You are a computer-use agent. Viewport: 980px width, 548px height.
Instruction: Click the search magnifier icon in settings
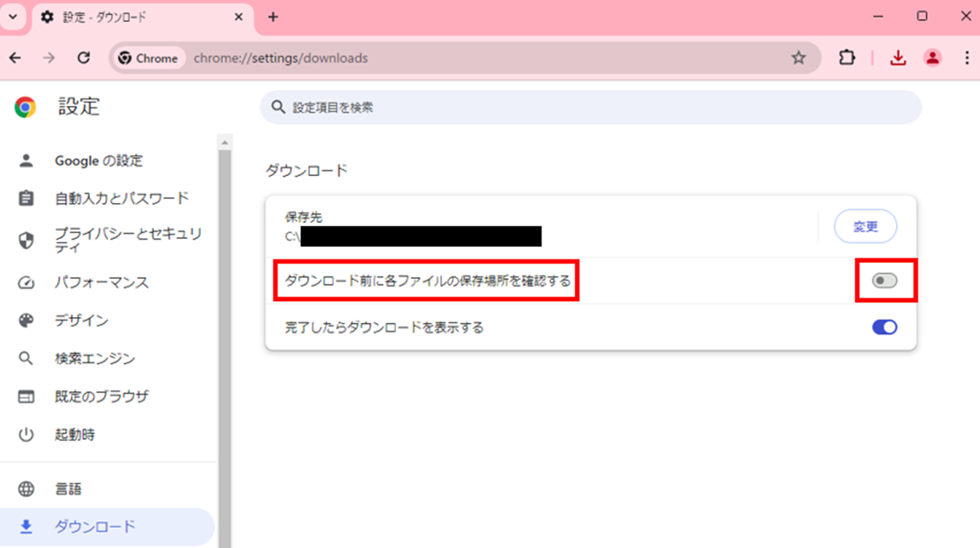(x=278, y=107)
